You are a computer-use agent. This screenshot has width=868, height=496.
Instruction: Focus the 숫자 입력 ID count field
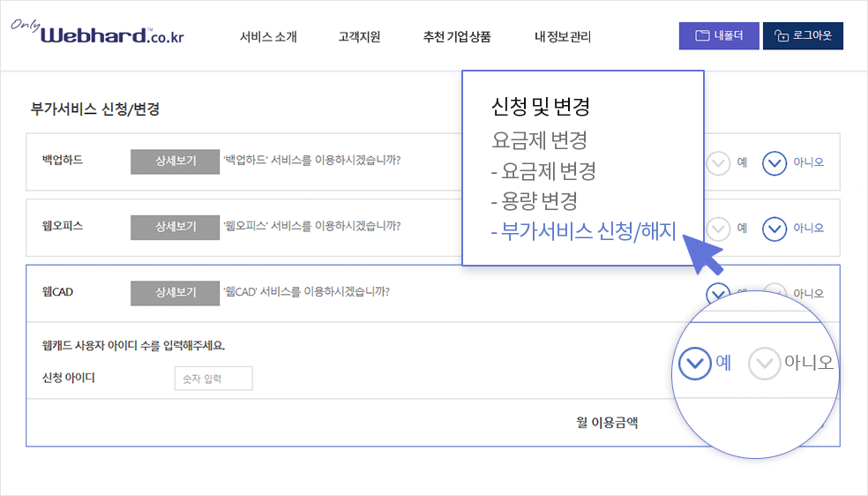213,379
